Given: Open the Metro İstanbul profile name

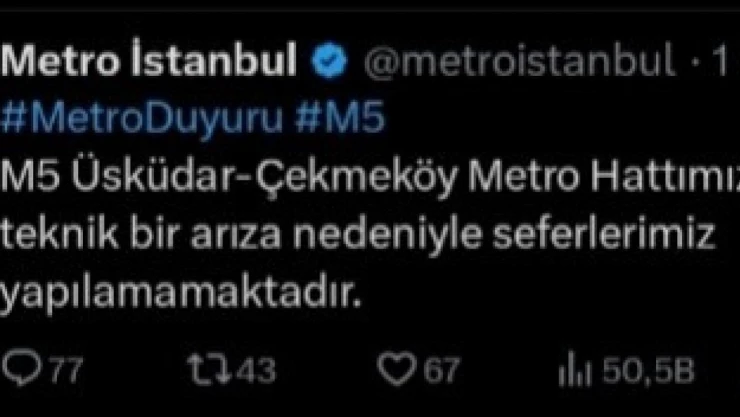Looking at the screenshot, I should (x=149, y=59).
